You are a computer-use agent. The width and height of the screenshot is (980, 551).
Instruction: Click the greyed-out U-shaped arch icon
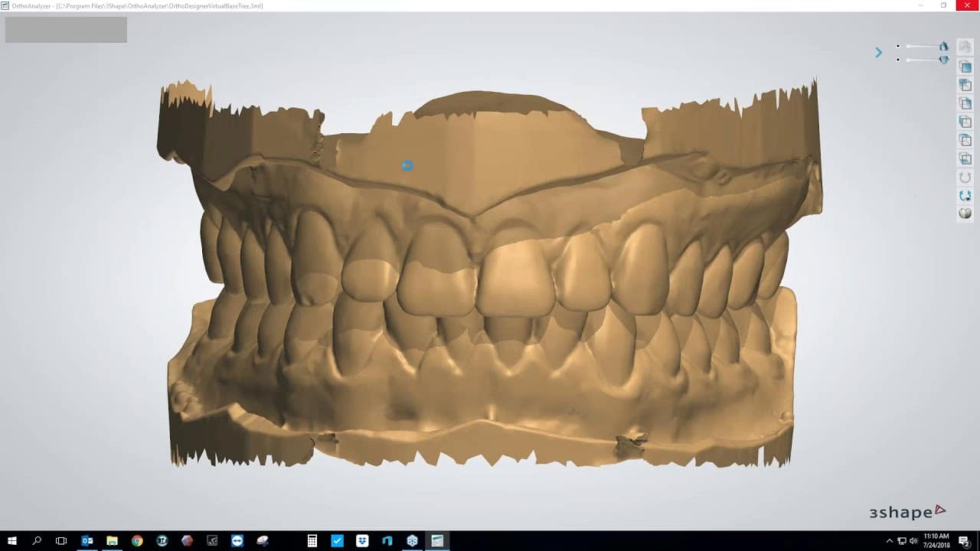tap(965, 177)
